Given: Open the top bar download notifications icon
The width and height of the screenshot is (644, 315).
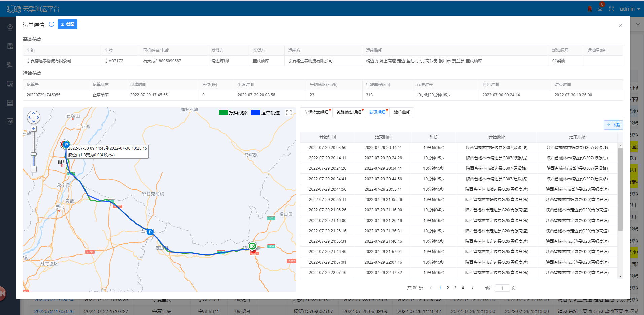Looking at the screenshot, I should pyautogui.click(x=600, y=9).
